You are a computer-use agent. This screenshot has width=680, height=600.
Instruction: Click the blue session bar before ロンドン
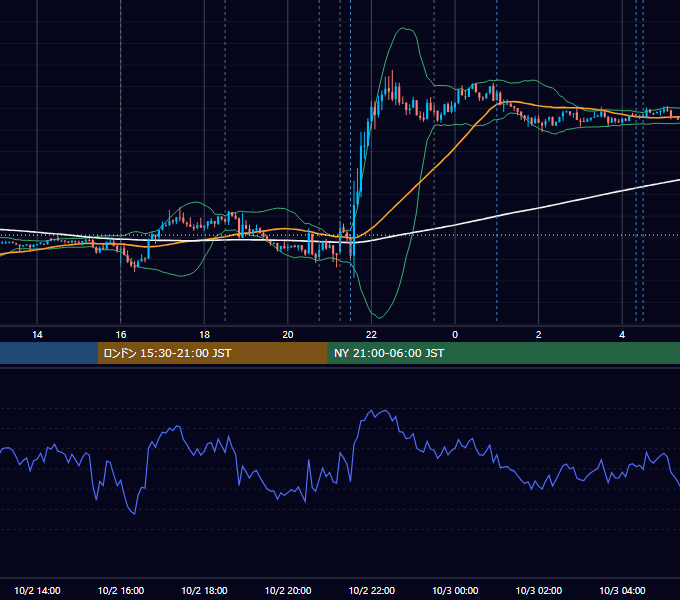point(49,353)
